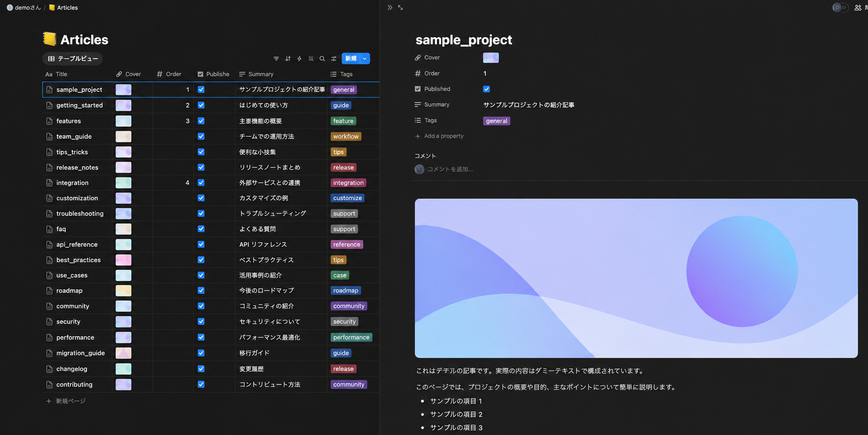This screenshot has width=868, height=435.
Task: Toggle the Published checkbox for the contributing row
Action: tap(201, 385)
